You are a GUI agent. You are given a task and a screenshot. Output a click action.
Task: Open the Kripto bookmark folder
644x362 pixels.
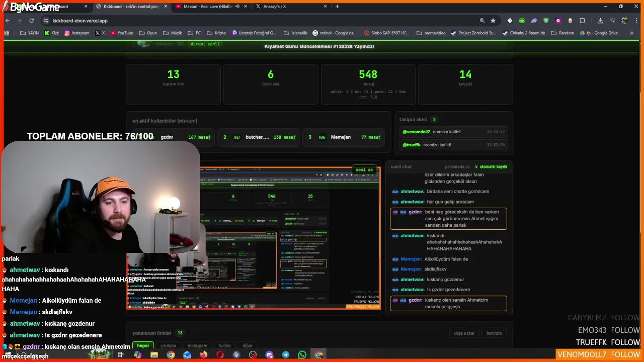point(216,33)
